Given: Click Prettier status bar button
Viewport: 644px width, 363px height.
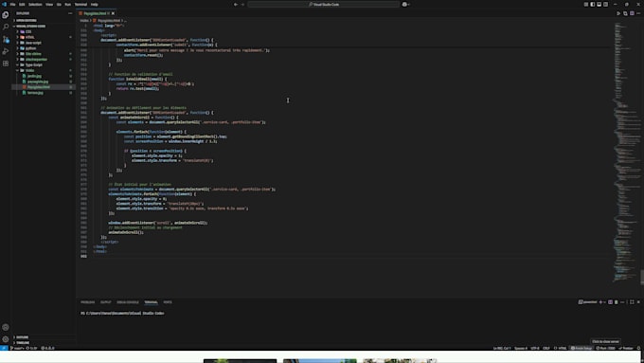Looking at the screenshot, I should pos(626,348).
